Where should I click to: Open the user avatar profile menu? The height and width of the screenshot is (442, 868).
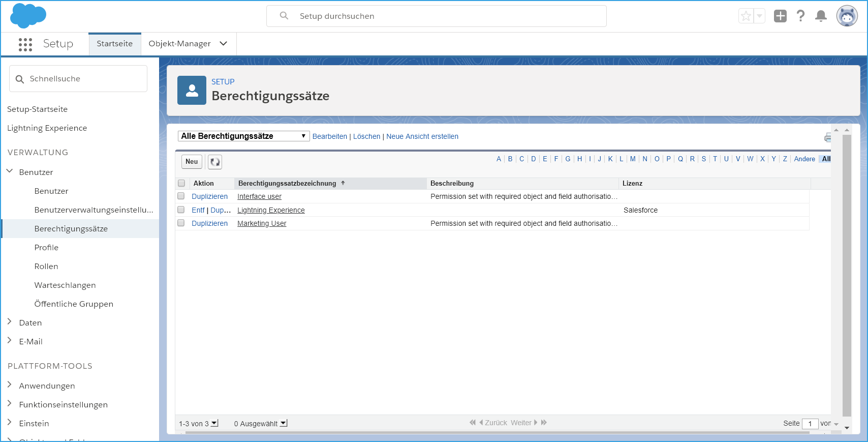(847, 16)
